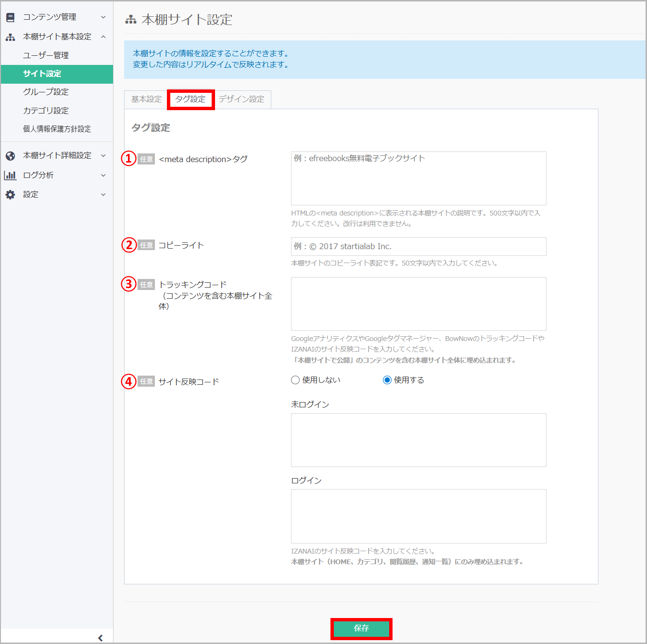Focus the コピーライト input field

(418, 246)
